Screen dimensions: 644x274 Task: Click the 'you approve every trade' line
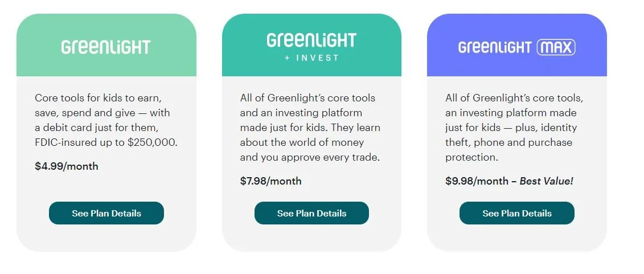310,157
